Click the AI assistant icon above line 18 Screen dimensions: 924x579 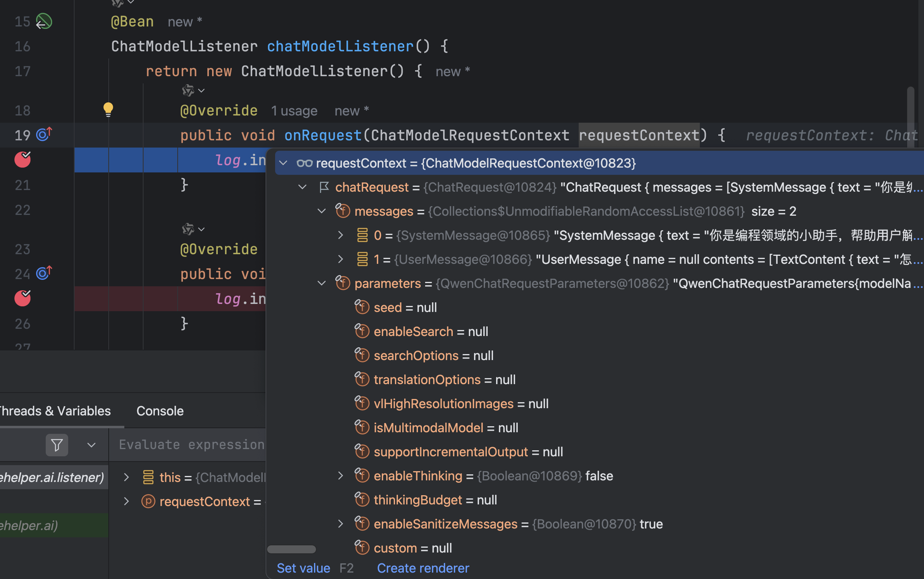(x=188, y=91)
